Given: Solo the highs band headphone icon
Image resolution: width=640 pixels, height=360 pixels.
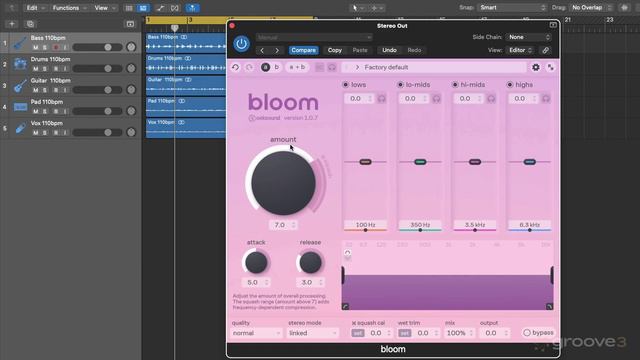Looking at the screenshot, I should [x=546, y=99].
